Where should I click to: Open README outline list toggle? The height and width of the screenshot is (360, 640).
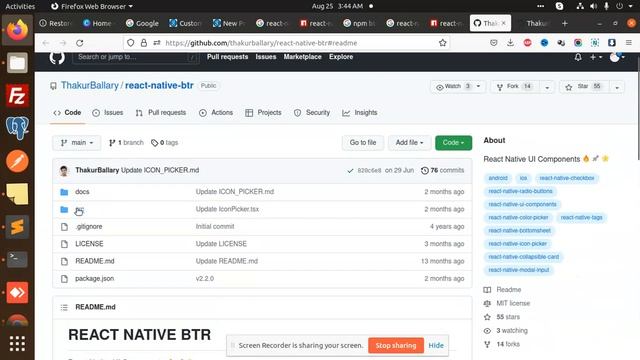(x=64, y=307)
